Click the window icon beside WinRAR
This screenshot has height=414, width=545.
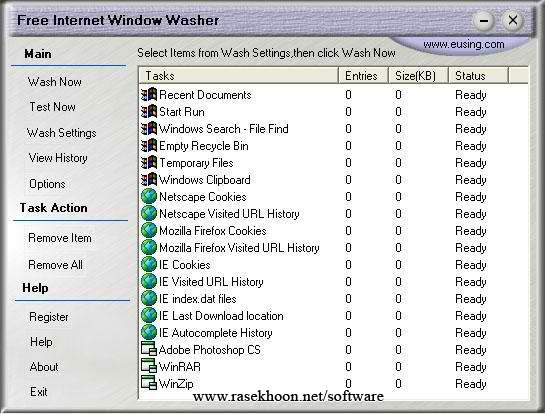pos(149,366)
